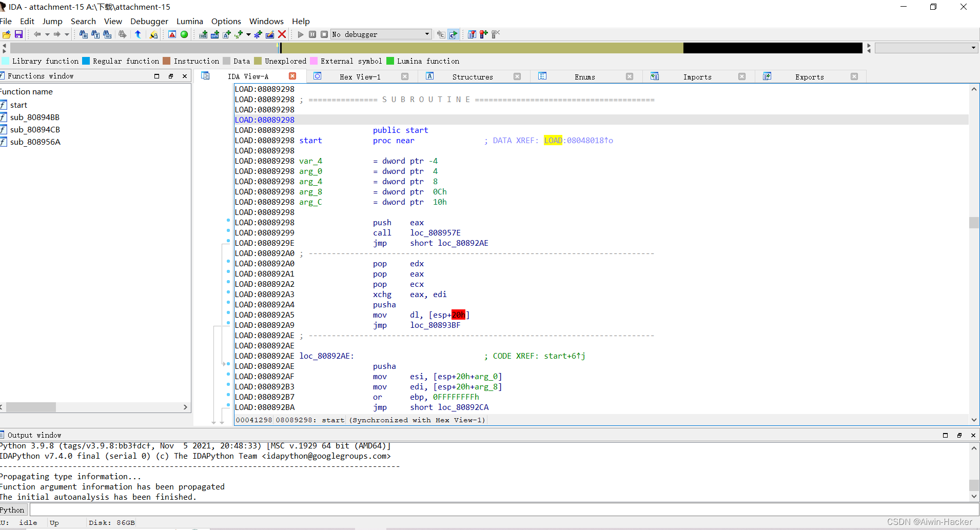Viewport: 980px width, 530px height.
Task: Open the Windows menu
Action: coord(266,21)
